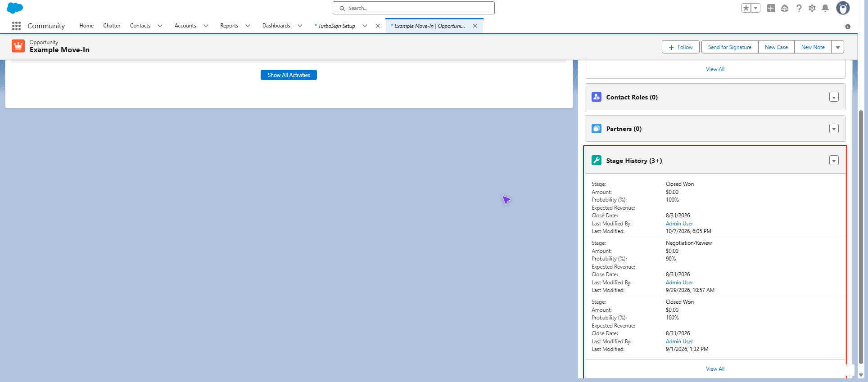Viewport: 868px width, 382px height.
Task: Open the Partners actions dropdown
Action: [x=834, y=129]
